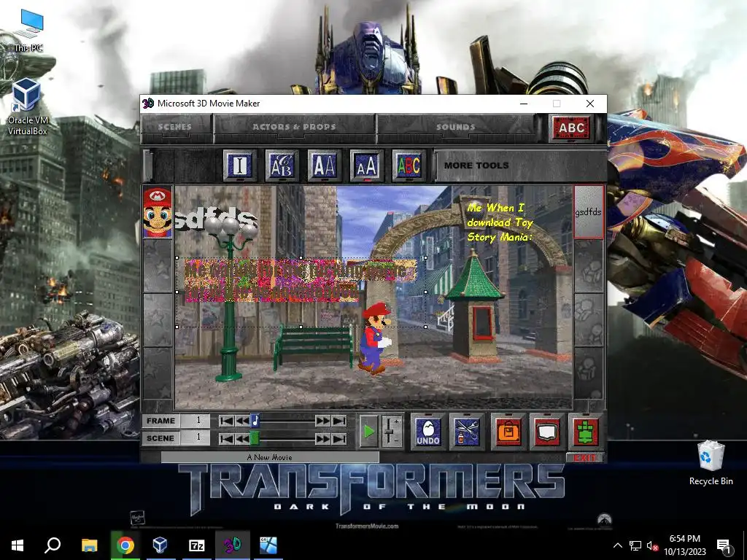Play the movie with green arrow
The height and width of the screenshot is (560, 747).
(x=368, y=432)
